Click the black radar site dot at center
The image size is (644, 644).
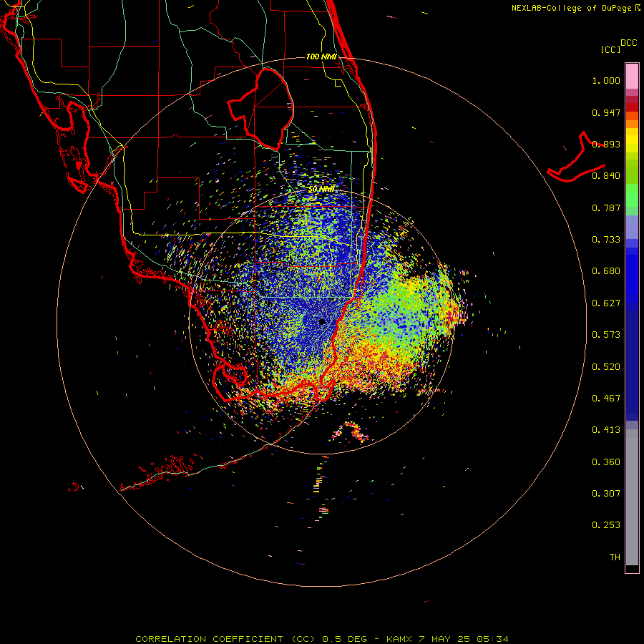[321, 321]
